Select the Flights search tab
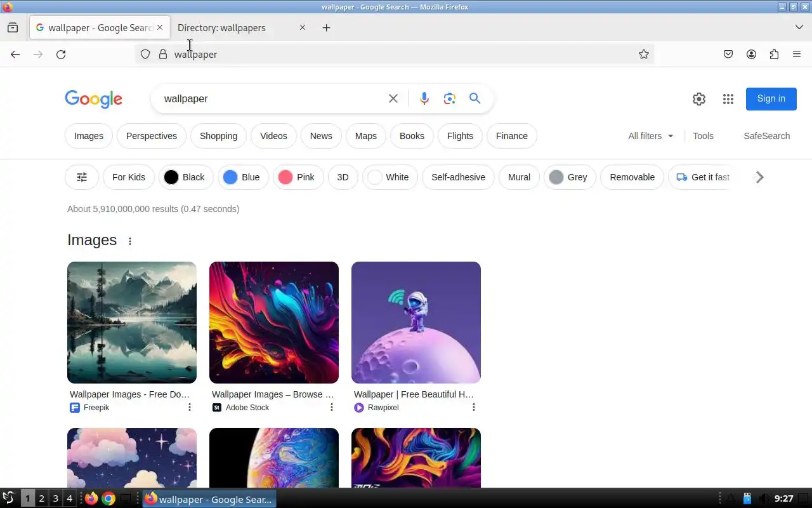The height and width of the screenshot is (508, 812). [x=460, y=136]
